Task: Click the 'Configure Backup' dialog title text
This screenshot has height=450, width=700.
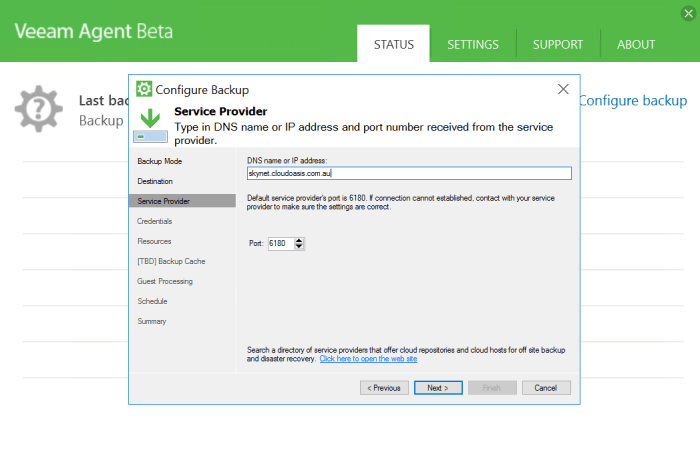Action: tap(202, 90)
